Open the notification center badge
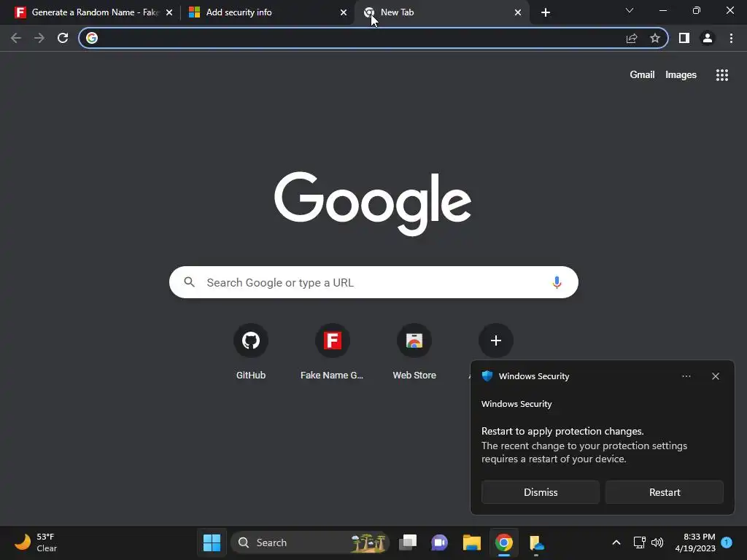Screen dimensions: 747x560 pos(727,542)
